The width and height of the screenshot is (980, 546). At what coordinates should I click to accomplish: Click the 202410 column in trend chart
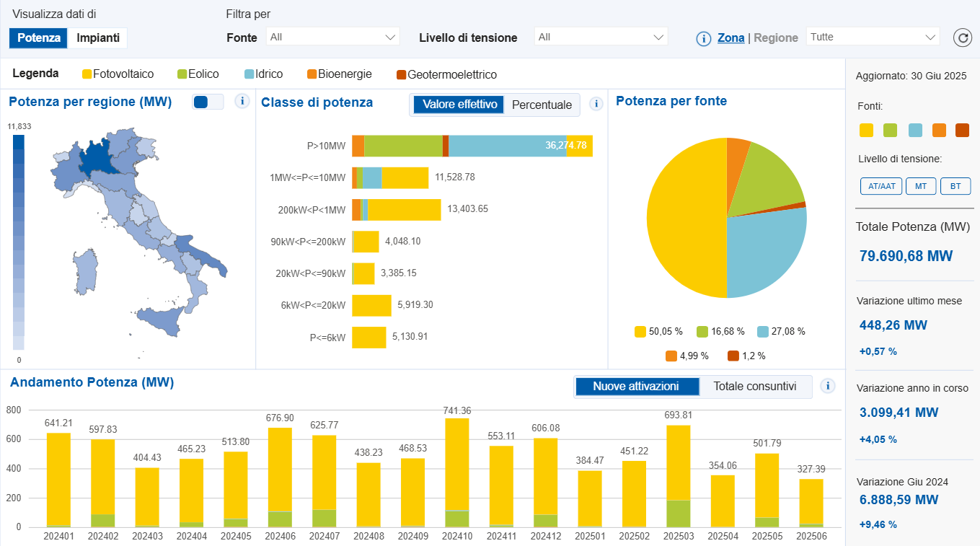pos(457,472)
